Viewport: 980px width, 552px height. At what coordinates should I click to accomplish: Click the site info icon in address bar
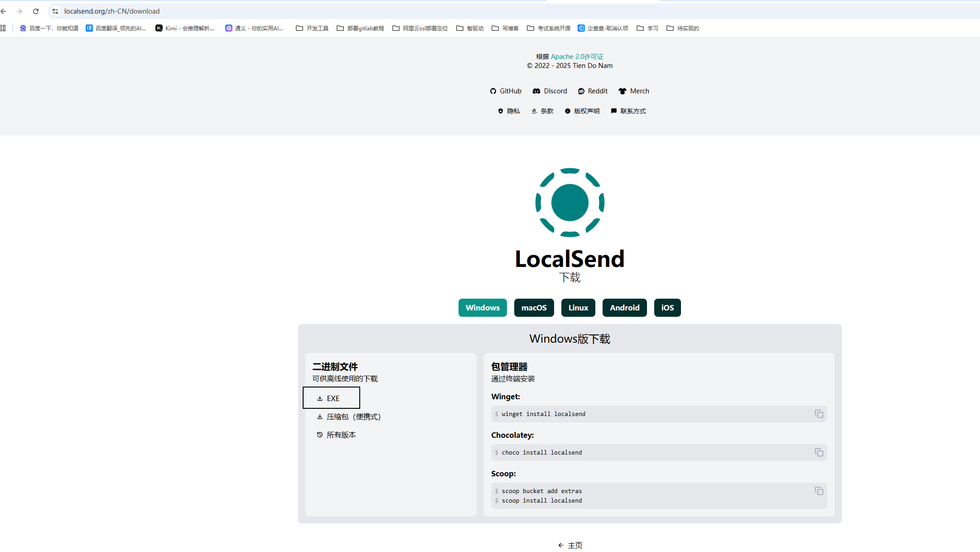coord(55,11)
